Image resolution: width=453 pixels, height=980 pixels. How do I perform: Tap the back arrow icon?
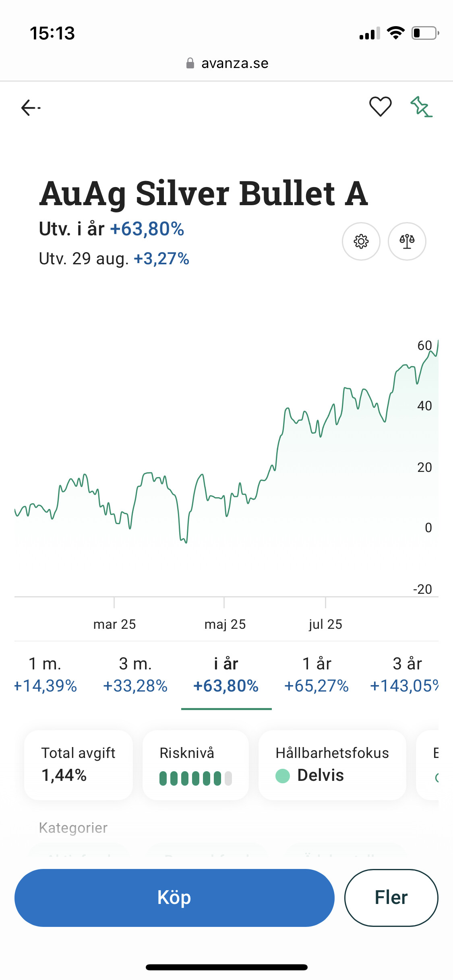(31, 107)
